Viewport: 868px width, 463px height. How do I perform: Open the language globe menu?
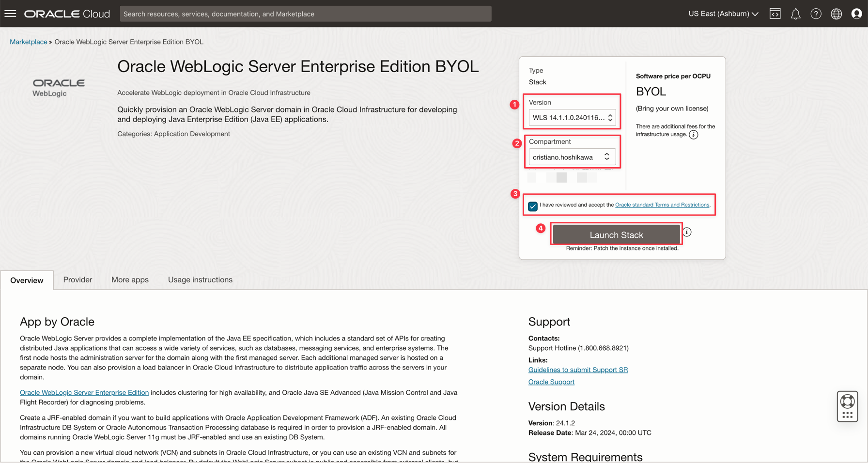836,14
